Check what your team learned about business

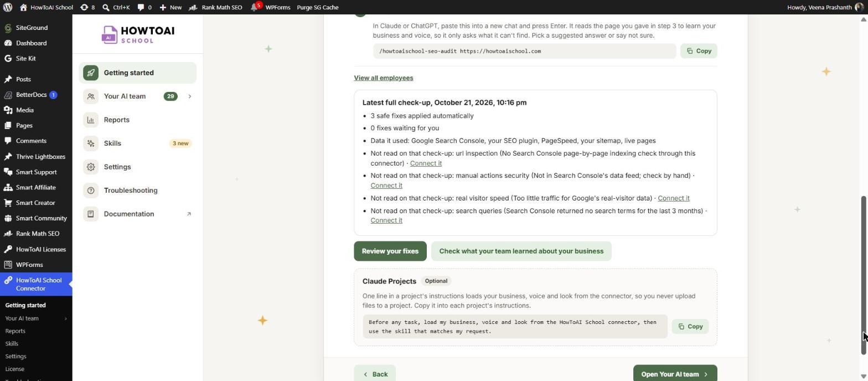pos(521,251)
